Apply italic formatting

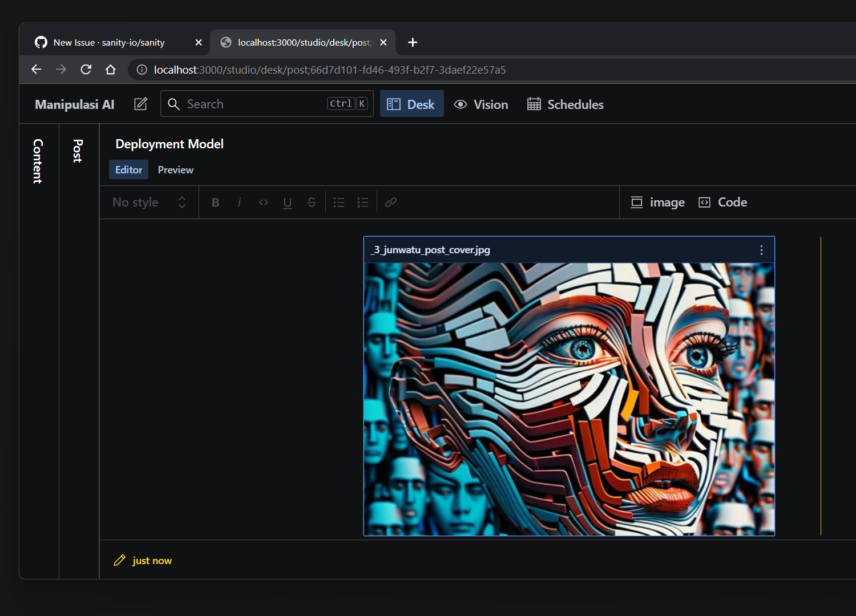[239, 202]
